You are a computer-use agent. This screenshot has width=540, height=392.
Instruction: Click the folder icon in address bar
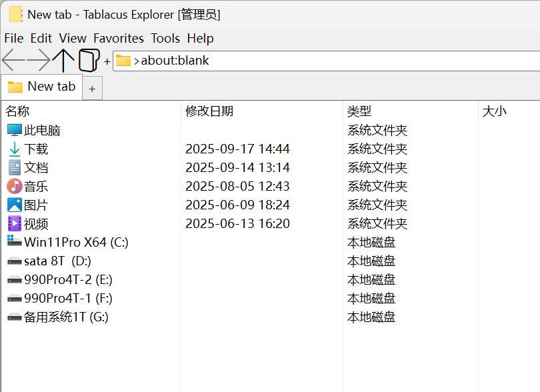[123, 61]
